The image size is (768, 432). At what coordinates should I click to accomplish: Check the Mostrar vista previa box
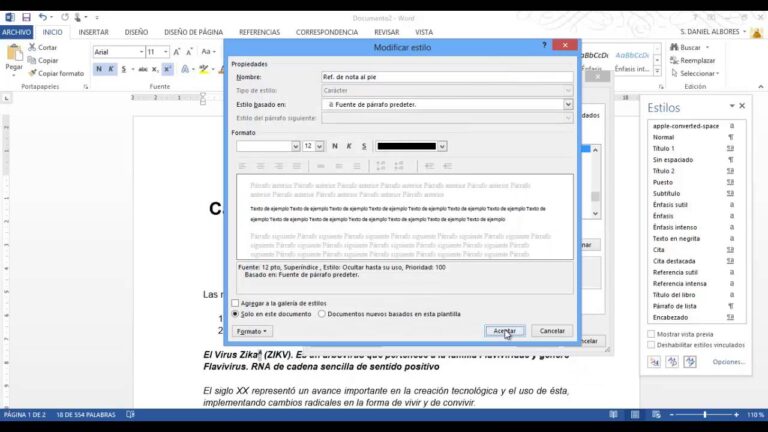tap(651, 334)
